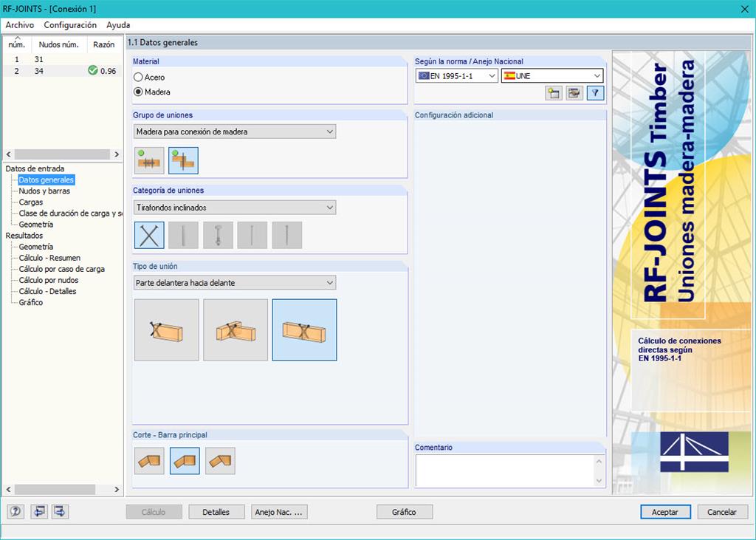Click the edit national annex settings icon

(x=574, y=93)
